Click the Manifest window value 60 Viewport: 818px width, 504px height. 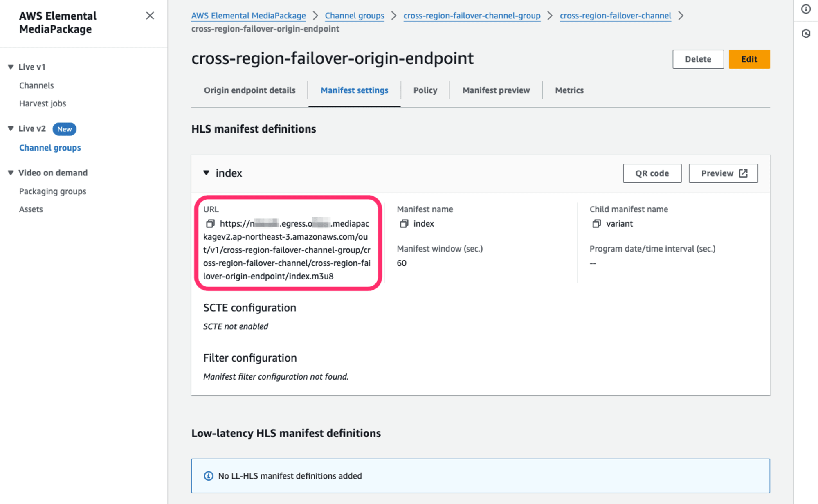tap(402, 263)
